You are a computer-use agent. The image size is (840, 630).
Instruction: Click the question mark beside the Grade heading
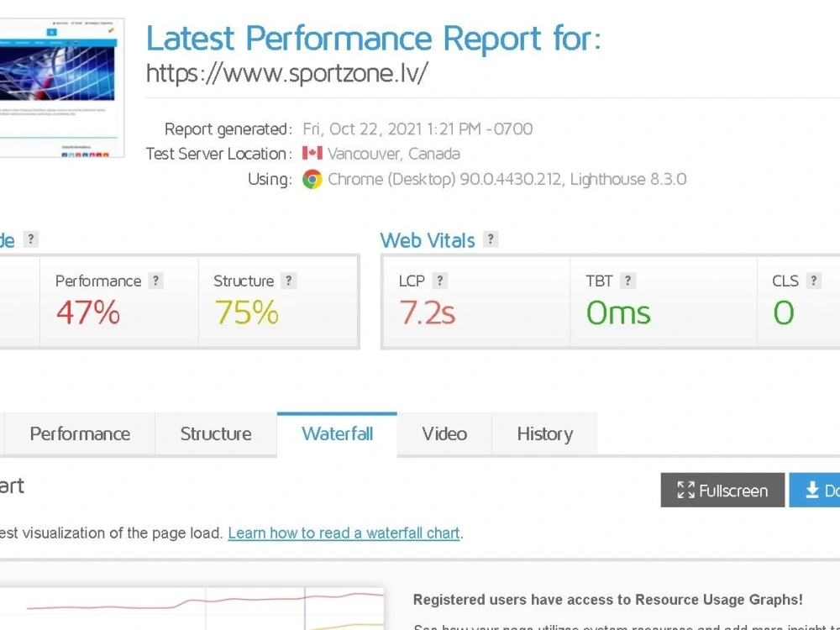[31, 239]
